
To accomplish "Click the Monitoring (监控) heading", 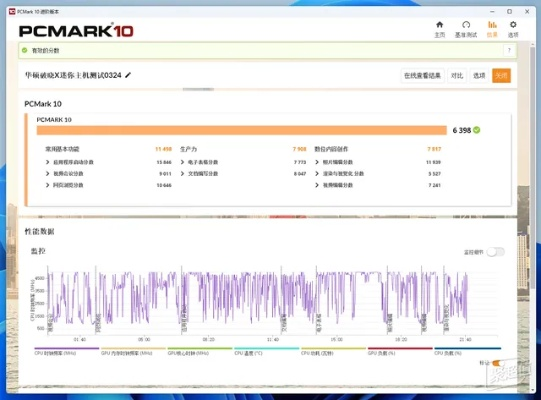I will click(x=38, y=251).
